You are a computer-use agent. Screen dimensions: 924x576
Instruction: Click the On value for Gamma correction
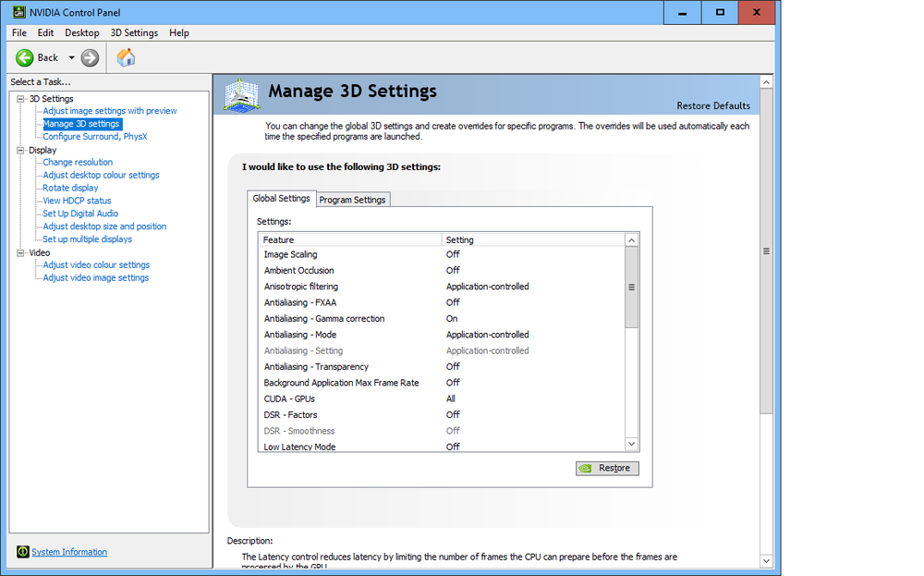click(452, 319)
